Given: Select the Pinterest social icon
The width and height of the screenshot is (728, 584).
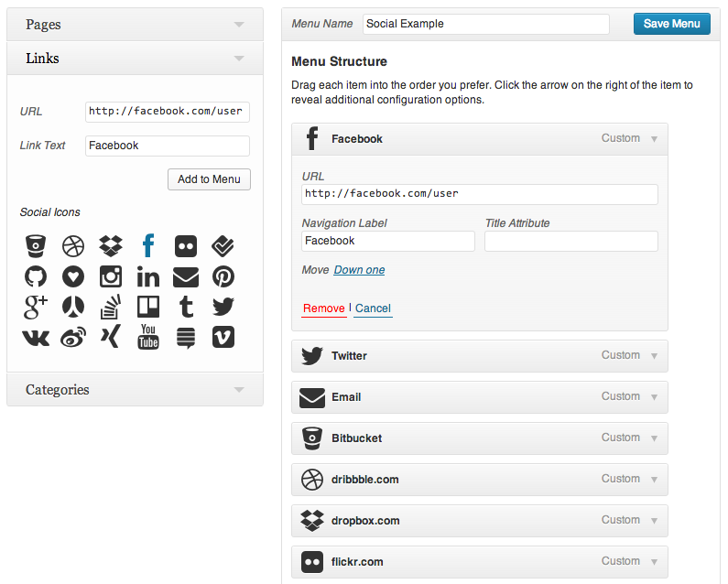Looking at the screenshot, I should [223, 276].
